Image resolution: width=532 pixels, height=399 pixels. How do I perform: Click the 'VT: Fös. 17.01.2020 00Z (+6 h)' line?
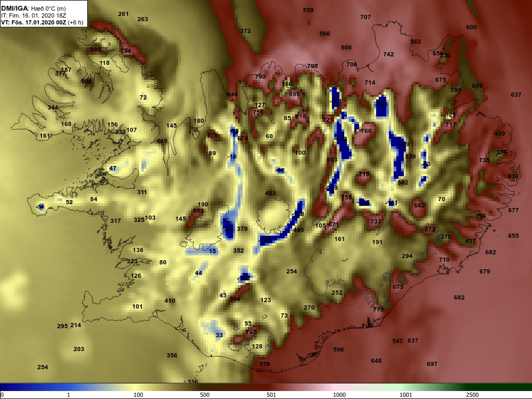tap(41, 22)
